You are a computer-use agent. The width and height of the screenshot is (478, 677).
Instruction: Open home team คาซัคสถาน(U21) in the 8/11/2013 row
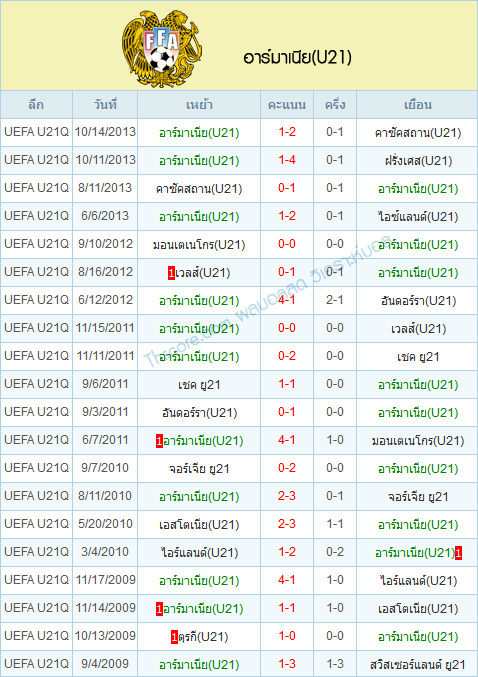[x=199, y=189]
